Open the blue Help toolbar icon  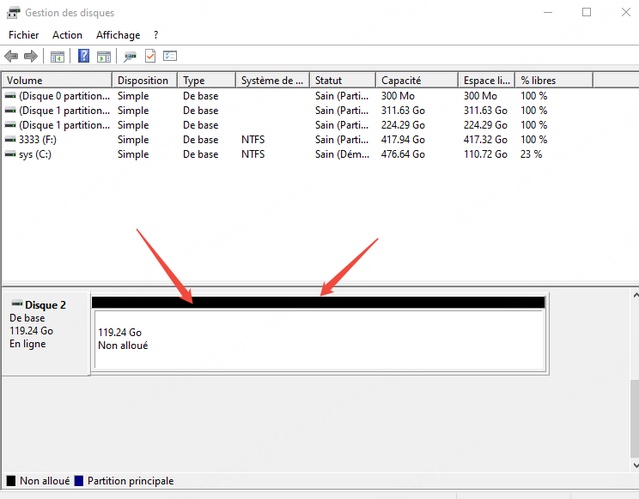coord(84,56)
